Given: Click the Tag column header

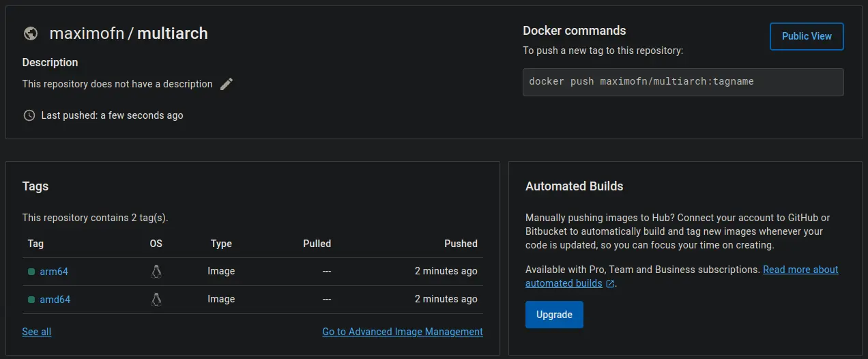Looking at the screenshot, I should click(35, 244).
